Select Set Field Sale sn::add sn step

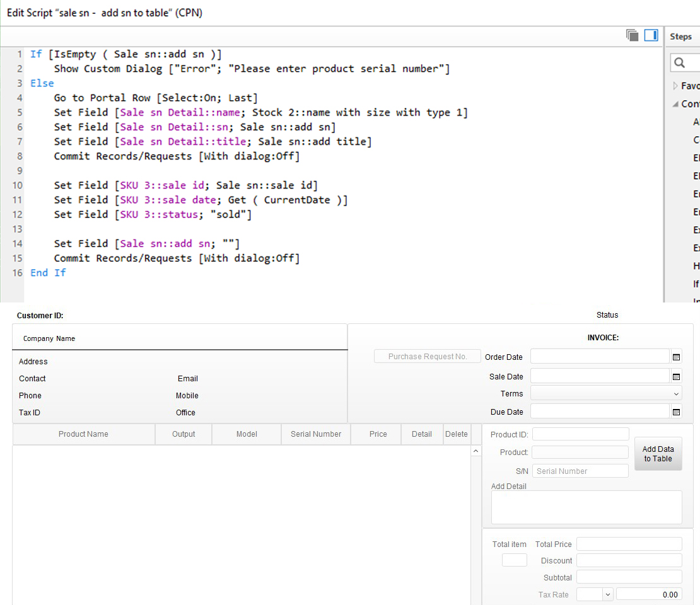[147, 244]
